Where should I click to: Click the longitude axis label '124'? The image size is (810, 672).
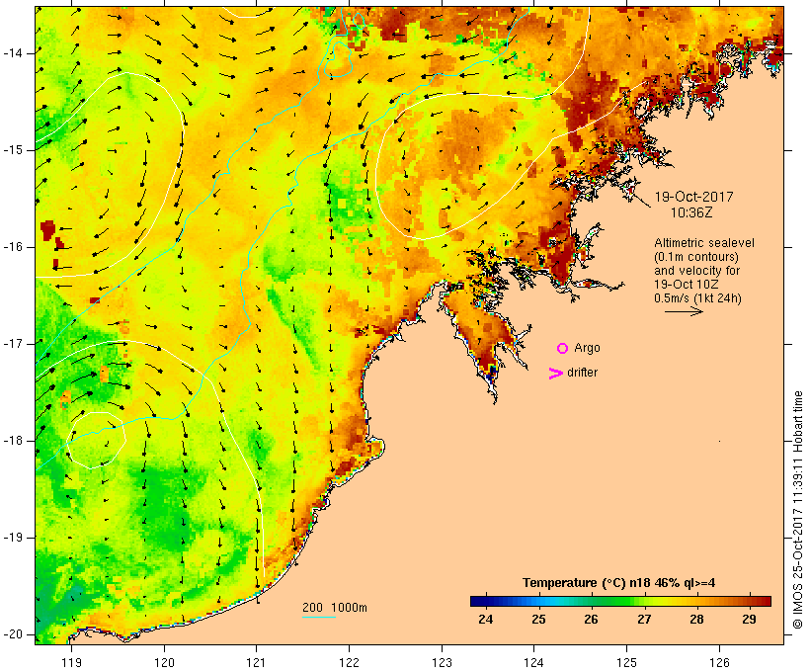point(534,663)
